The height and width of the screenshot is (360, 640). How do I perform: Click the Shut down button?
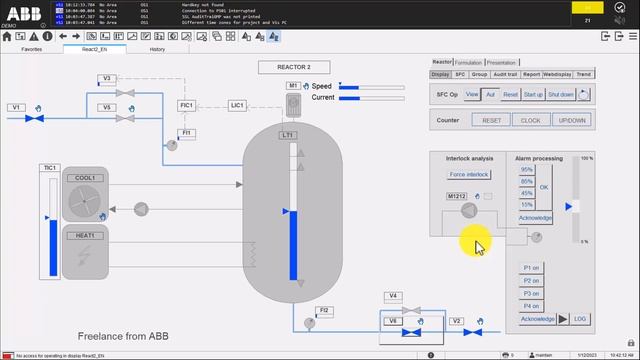coord(561,94)
